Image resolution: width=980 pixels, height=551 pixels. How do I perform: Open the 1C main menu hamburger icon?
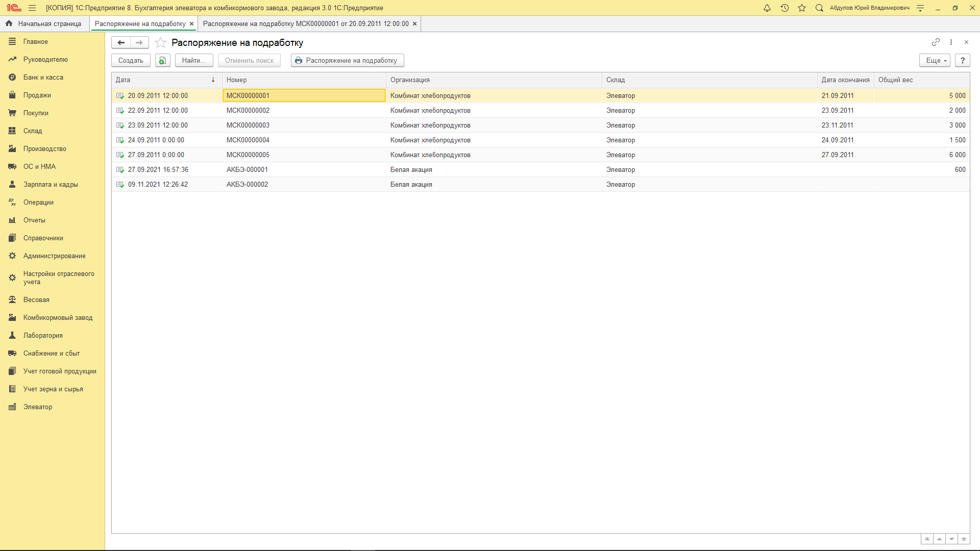coord(32,8)
